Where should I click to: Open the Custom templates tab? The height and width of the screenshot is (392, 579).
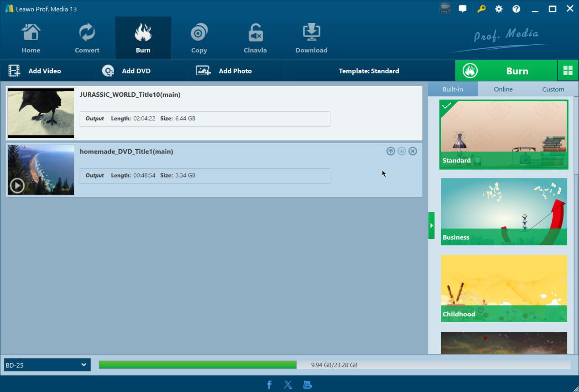click(x=553, y=89)
